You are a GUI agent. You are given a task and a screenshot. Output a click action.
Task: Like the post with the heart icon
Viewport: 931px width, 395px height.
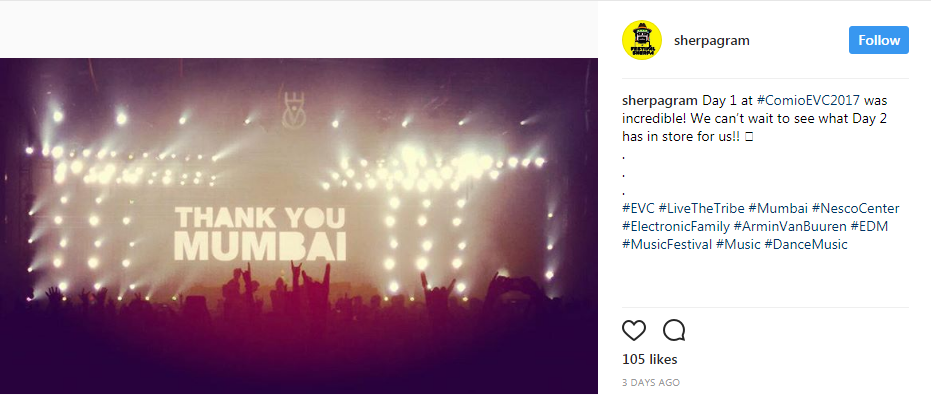(634, 330)
